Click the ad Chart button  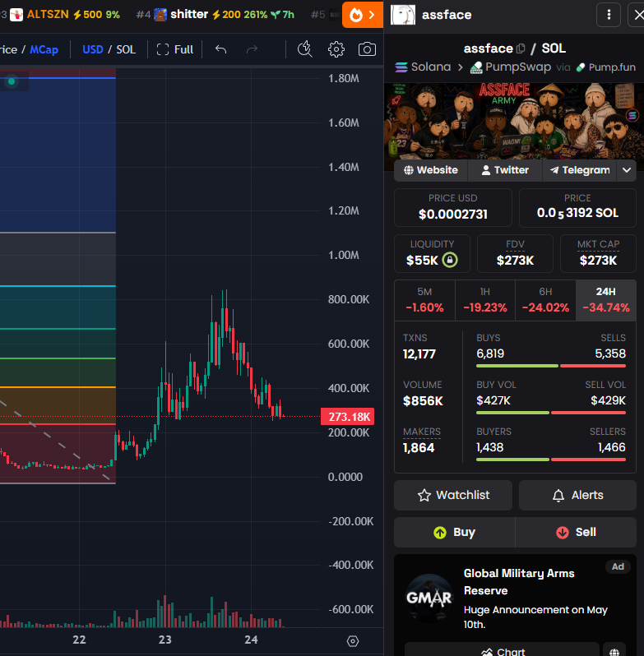(x=503, y=650)
